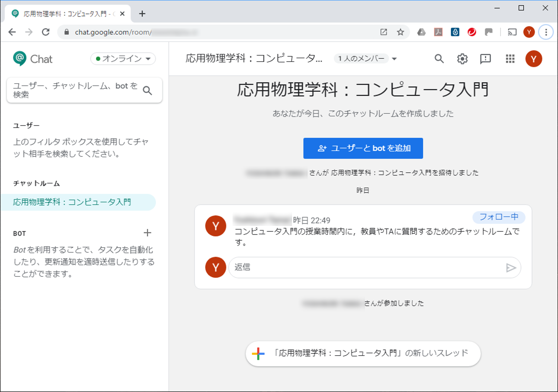Click the avatar Y beside reply field
The width and height of the screenshot is (558, 392).
pyautogui.click(x=216, y=268)
